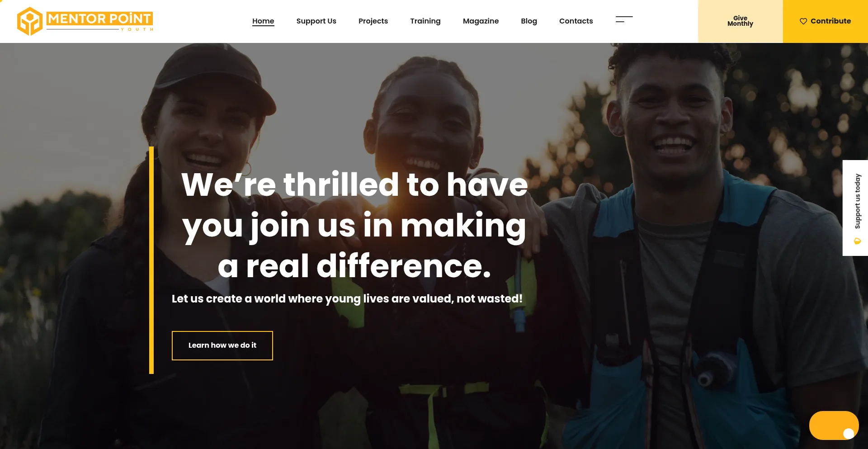This screenshot has width=868, height=449.
Task: Click the yellow icon on Support us today tab
Action: [x=858, y=241]
